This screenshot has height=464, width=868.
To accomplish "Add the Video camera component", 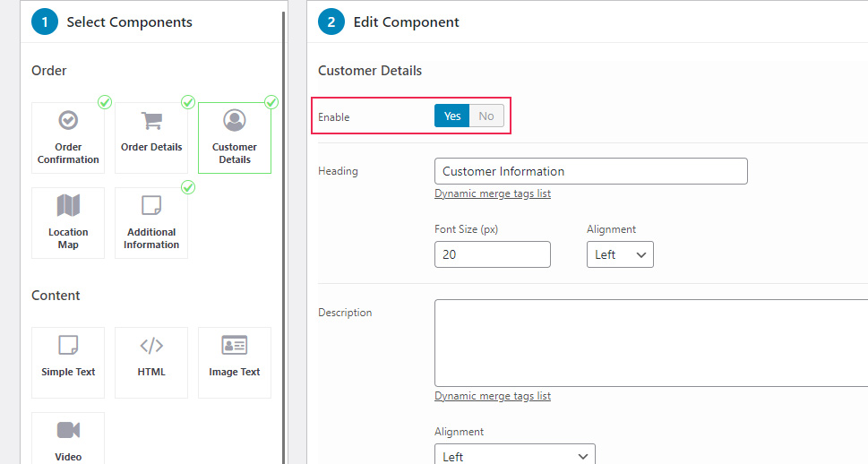I will click(x=68, y=439).
